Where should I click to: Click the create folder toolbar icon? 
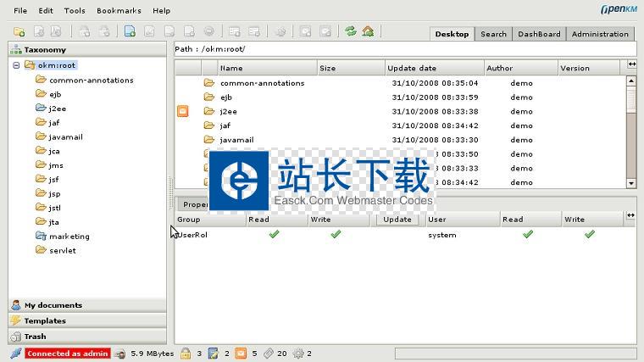pyautogui.click(x=19, y=31)
